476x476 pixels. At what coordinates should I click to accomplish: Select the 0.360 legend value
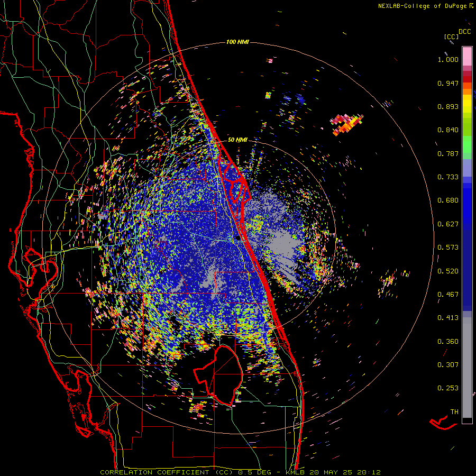[x=448, y=342]
